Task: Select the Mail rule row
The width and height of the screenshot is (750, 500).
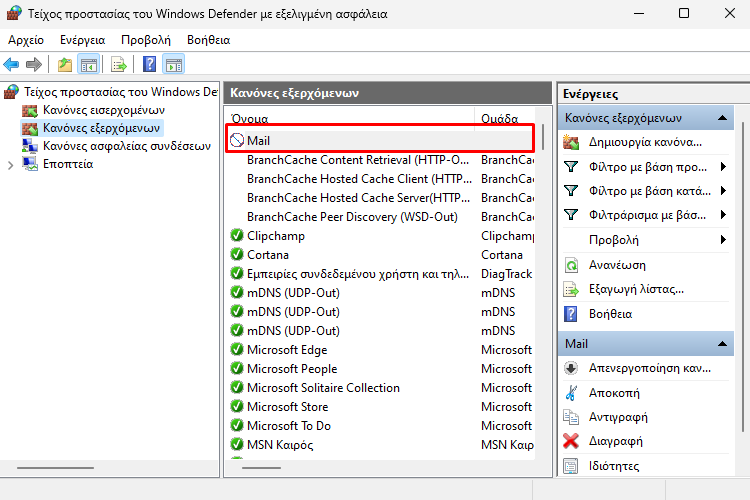Action: (380, 140)
